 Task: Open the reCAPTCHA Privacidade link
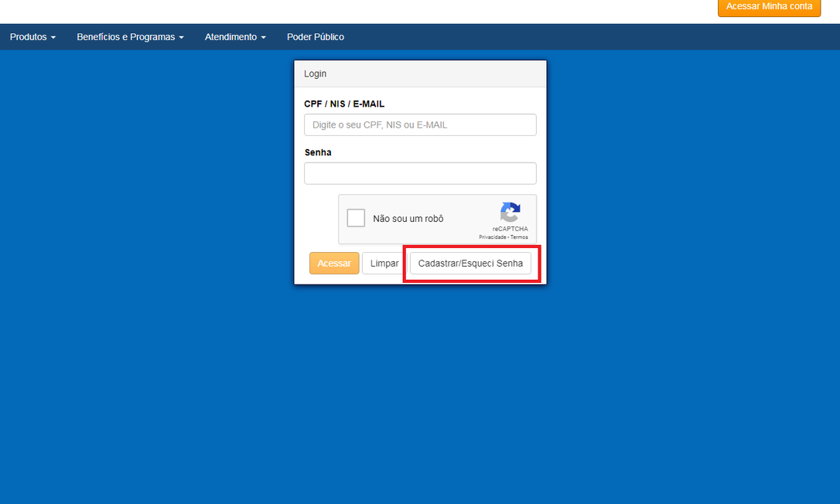tap(492, 237)
